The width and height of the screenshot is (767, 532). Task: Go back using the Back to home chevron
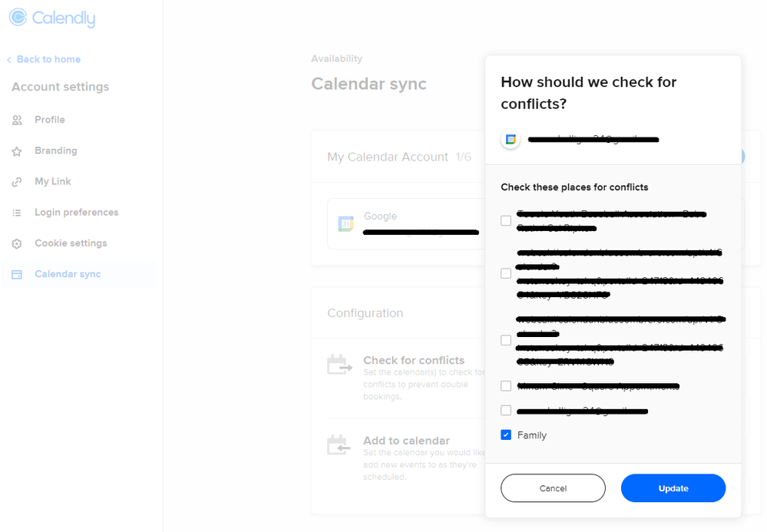pos(9,60)
